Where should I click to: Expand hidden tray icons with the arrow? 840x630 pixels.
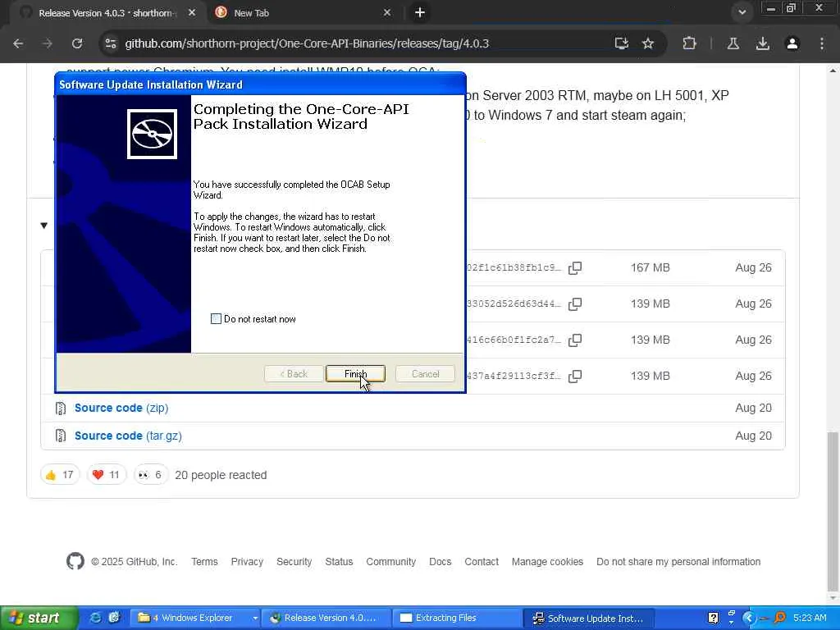click(x=749, y=619)
